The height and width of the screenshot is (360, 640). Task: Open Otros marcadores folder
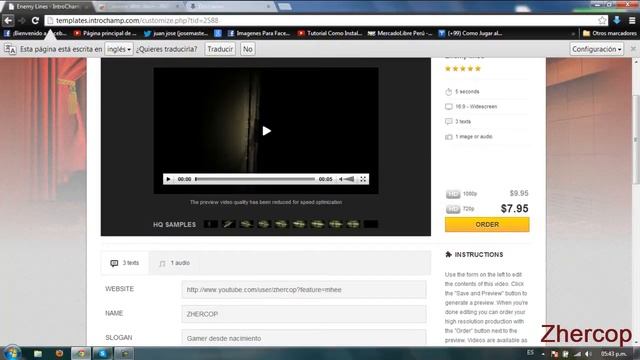click(x=610, y=33)
